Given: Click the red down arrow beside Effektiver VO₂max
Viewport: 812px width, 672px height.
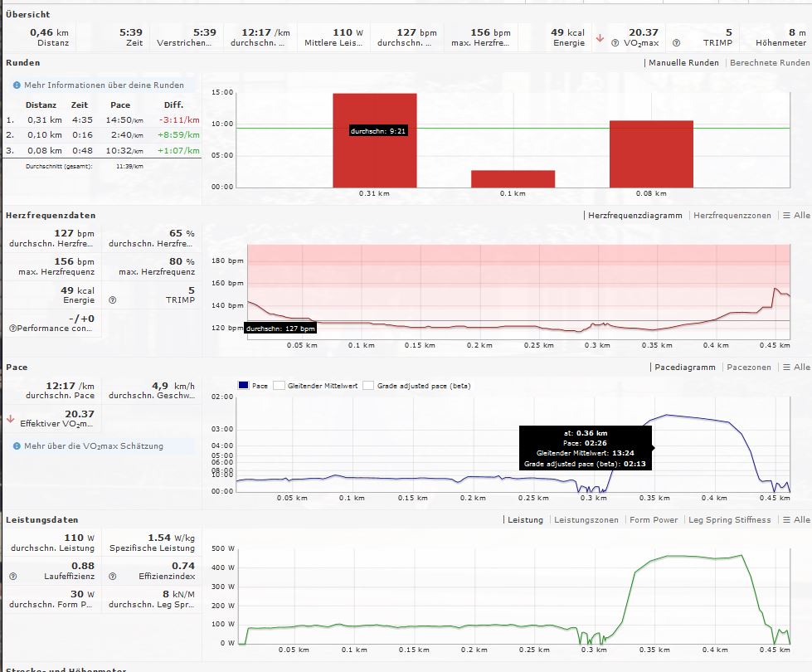Looking at the screenshot, I should (x=11, y=419).
